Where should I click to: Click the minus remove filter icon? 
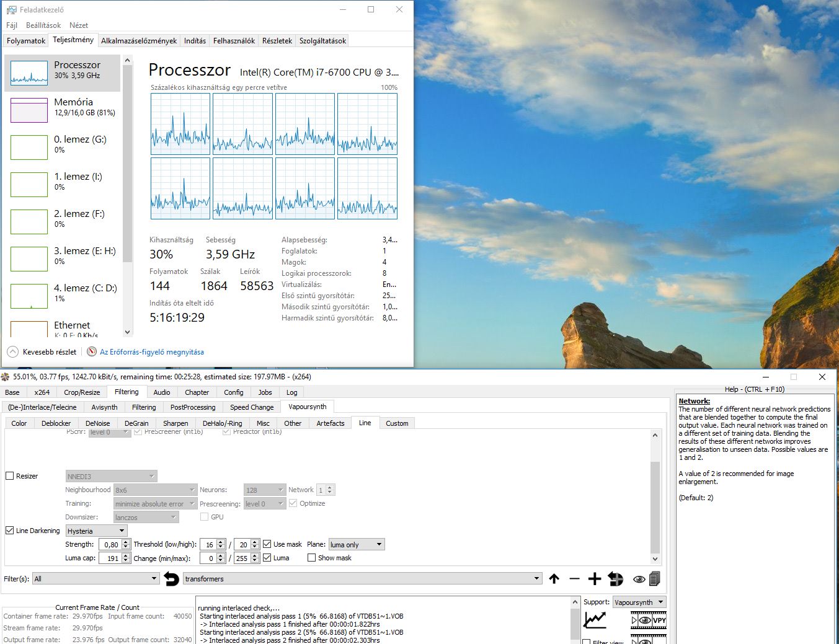point(574,579)
